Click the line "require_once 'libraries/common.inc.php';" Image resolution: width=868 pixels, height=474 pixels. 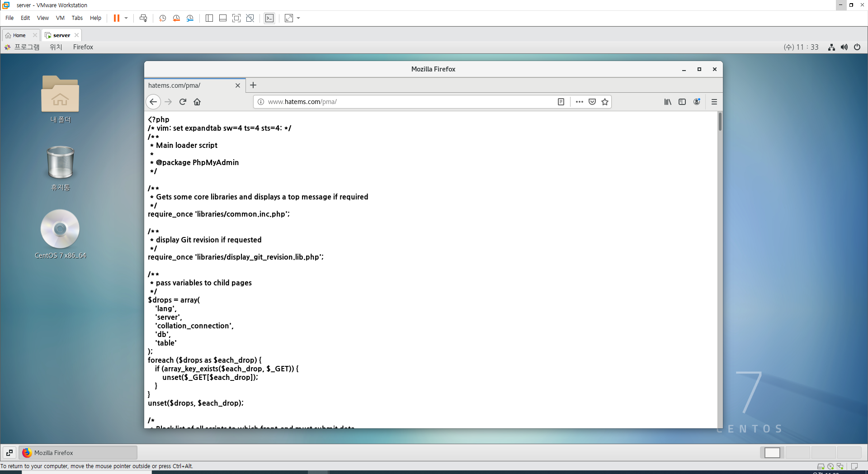coord(219,214)
